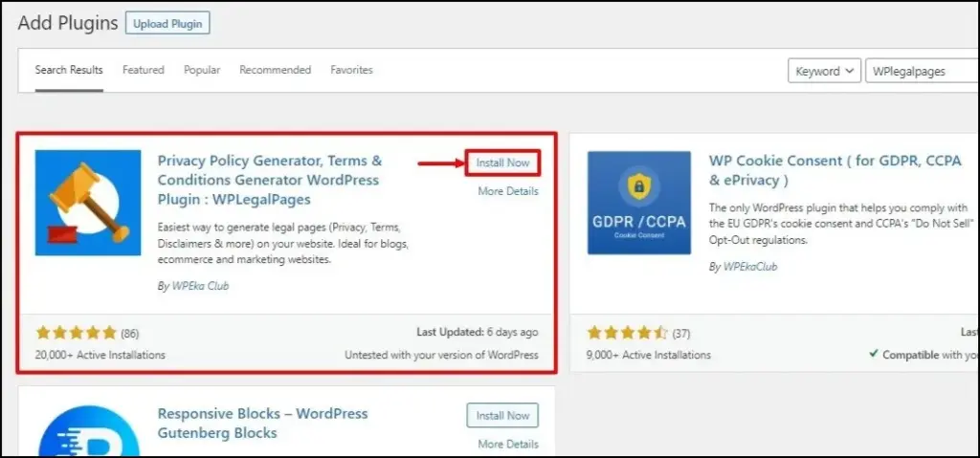Open More Details for Responsive Blocks
980x458 pixels.
pyautogui.click(x=508, y=444)
